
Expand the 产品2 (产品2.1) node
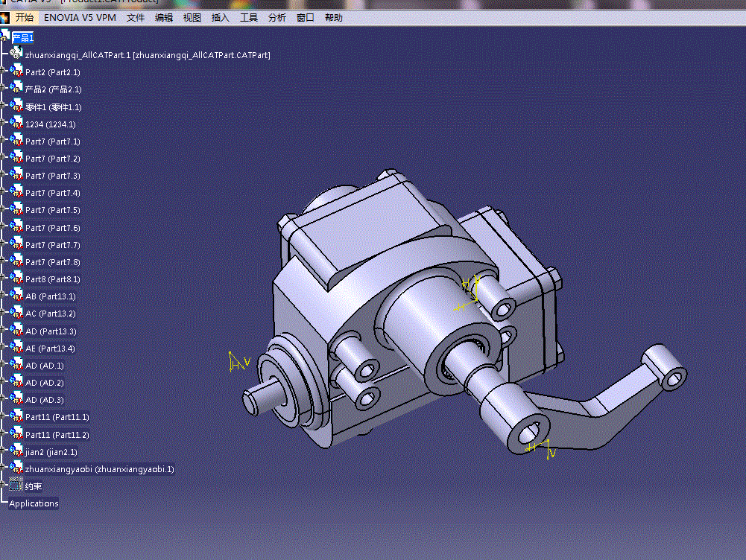pyautogui.click(x=2, y=89)
